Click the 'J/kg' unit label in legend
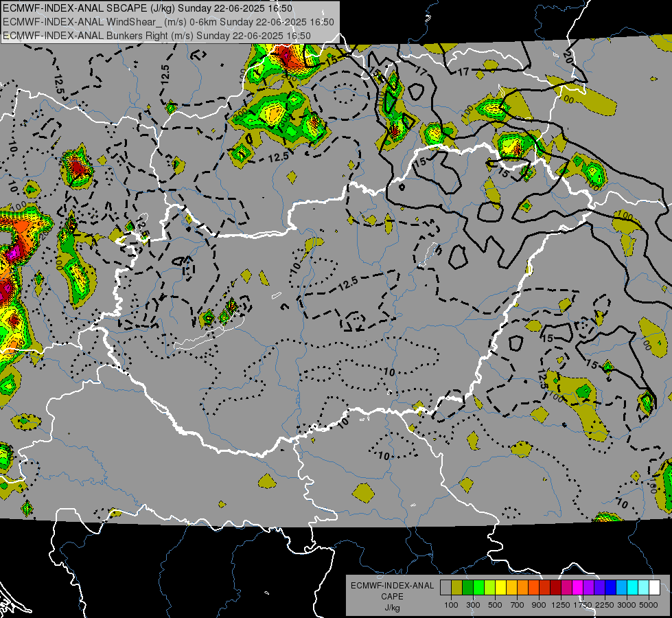Image resolution: width=672 pixels, height=618 pixels. [392, 608]
